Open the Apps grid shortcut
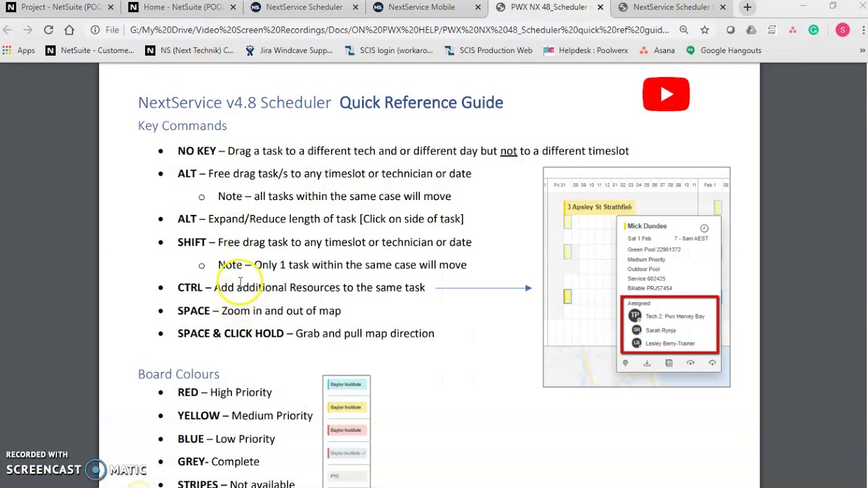868x488 pixels. point(19,50)
